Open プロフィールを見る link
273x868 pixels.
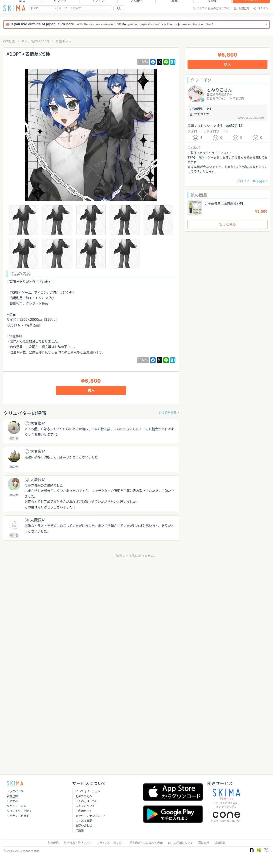(252, 181)
